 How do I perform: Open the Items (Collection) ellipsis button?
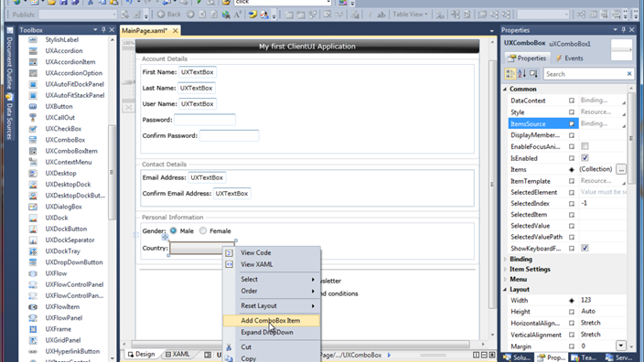(x=621, y=169)
